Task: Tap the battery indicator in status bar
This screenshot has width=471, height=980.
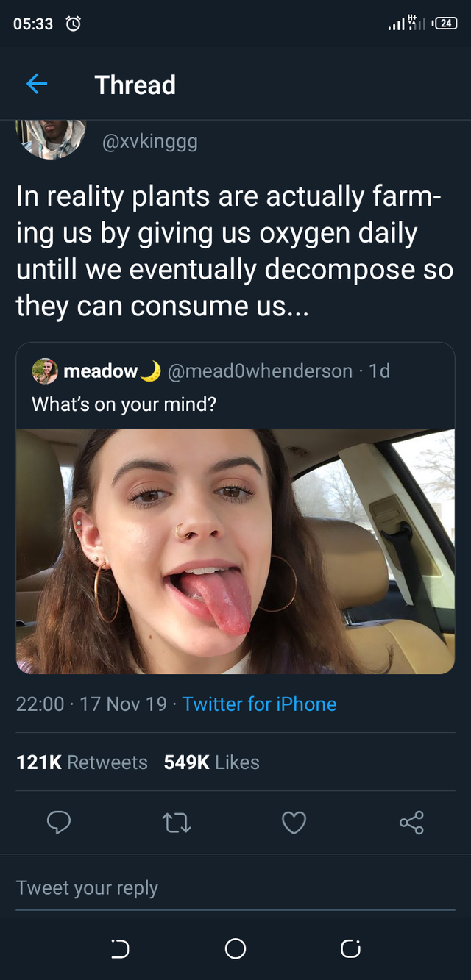Action: coord(445,24)
